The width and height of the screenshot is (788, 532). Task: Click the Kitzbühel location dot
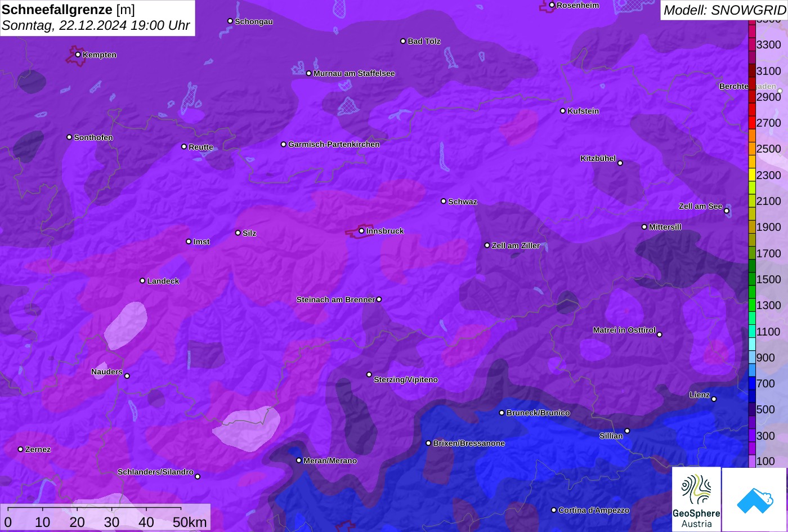coord(620,163)
